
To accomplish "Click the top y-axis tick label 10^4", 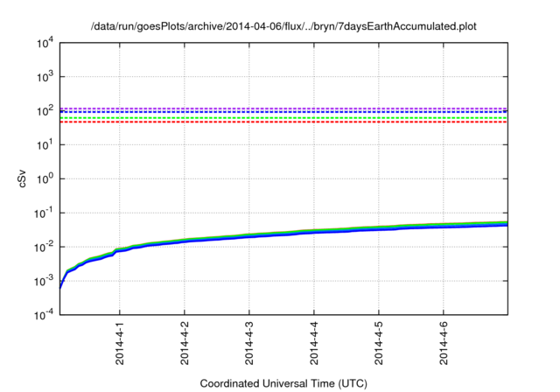I will tap(45, 43).
